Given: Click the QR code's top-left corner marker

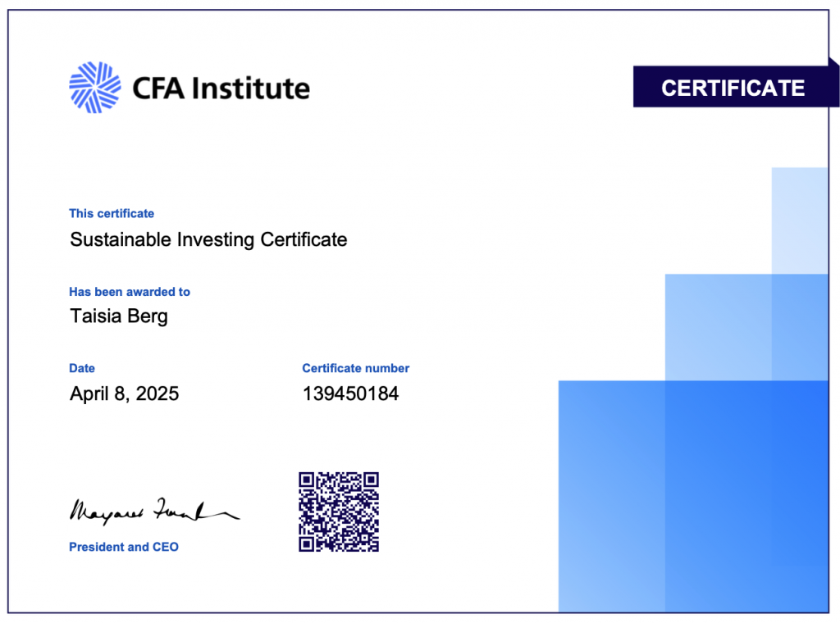Looking at the screenshot, I should (307, 480).
